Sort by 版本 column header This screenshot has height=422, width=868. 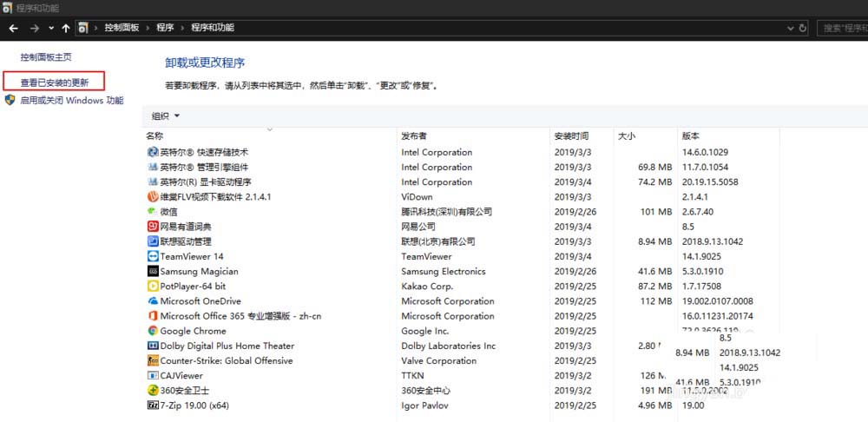pyautogui.click(x=691, y=135)
